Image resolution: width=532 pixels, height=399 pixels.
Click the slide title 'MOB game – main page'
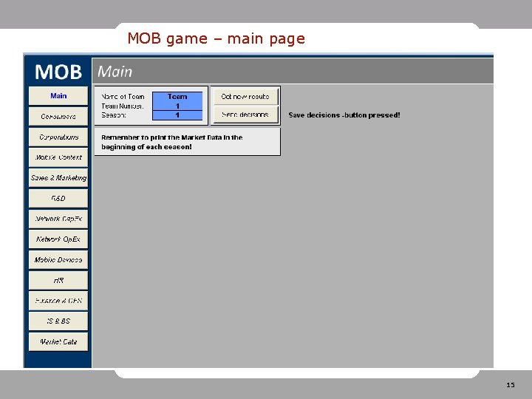pyautogui.click(x=216, y=38)
